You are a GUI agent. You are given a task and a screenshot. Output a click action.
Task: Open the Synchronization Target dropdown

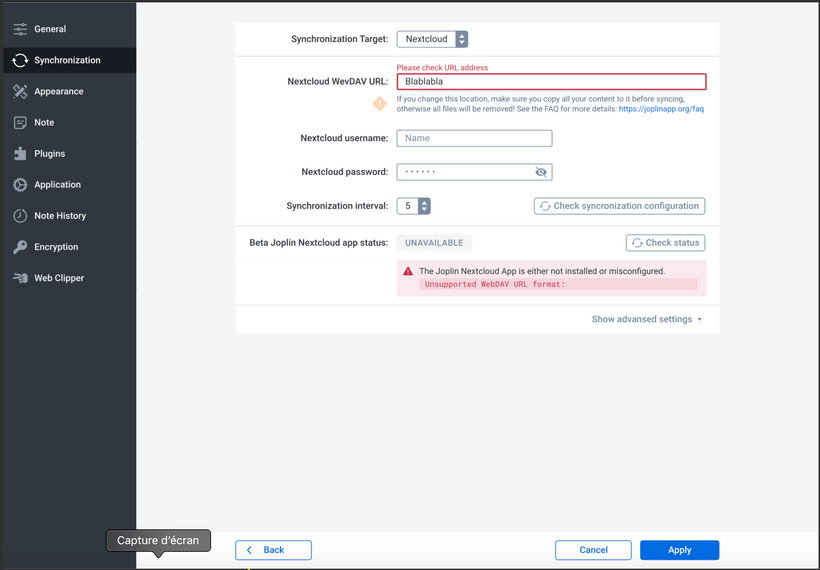click(432, 39)
